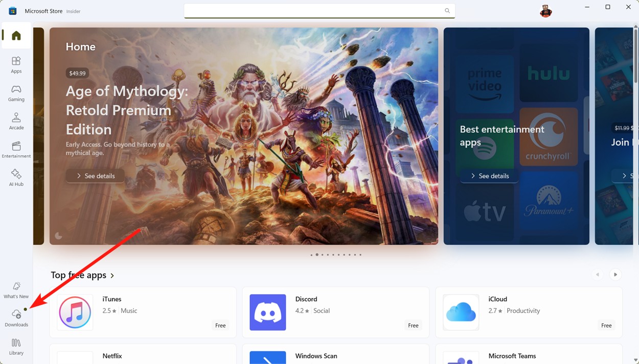Open the Microsoft Teams title text
This screenshot has width=639, height=364.
(513, 356)
